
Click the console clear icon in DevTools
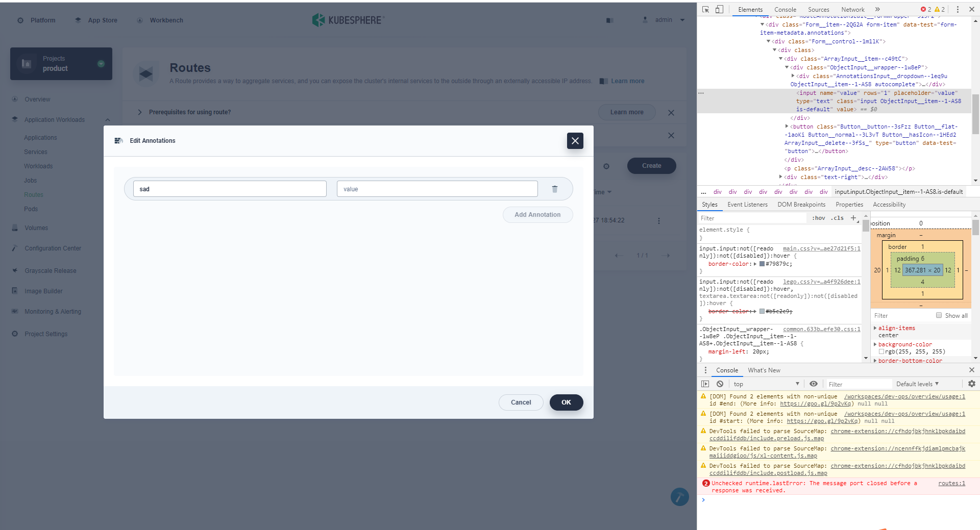(x=720, y=384)
